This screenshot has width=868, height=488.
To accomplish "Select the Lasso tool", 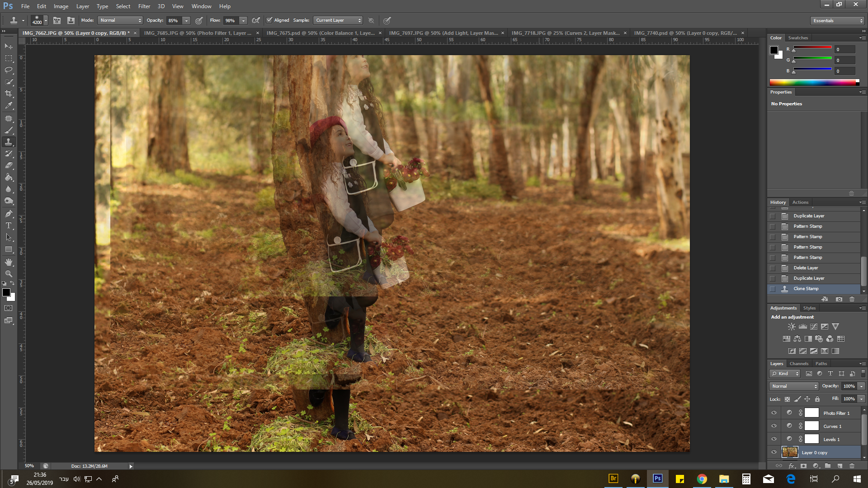I will [x=9, y=70].
